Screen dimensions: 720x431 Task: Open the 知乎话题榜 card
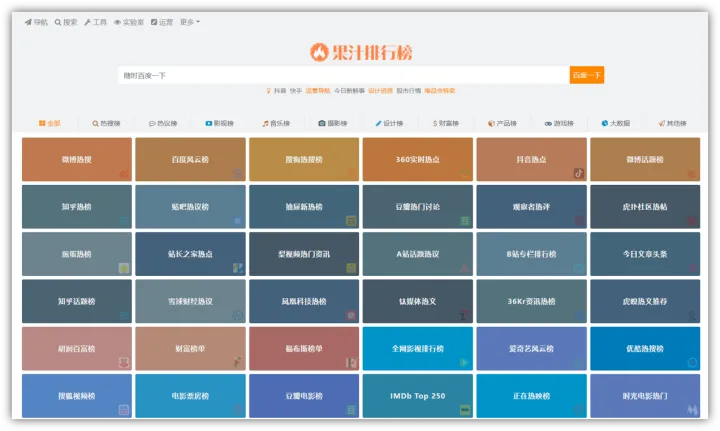(77, 301)
